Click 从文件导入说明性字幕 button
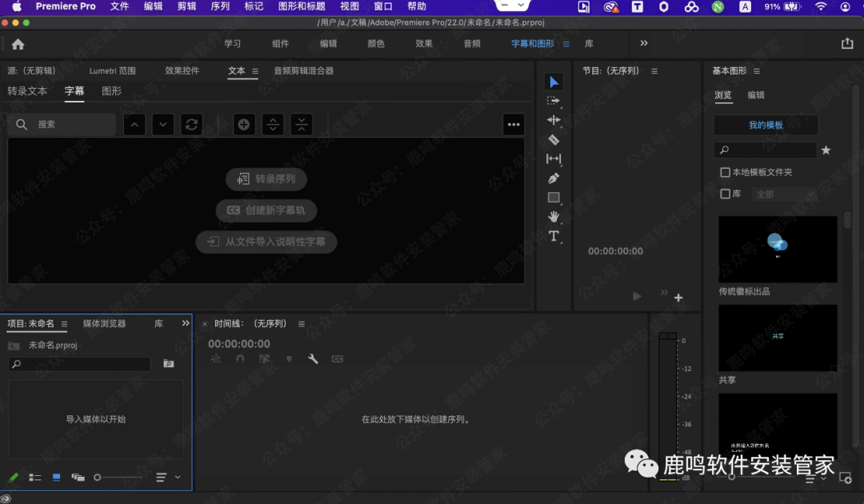This screenshot has width=864, height=504. [266, 242]
